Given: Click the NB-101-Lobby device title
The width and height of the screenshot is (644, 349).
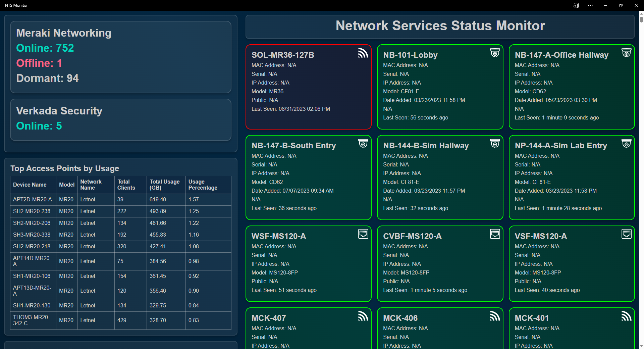Looking at the screenshot, I should pyautogui.click(x=410, y=55).
